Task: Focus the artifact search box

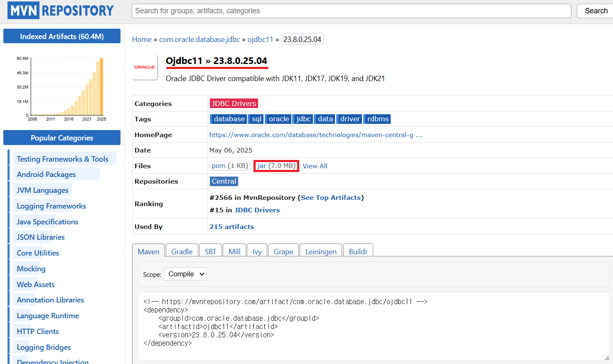Action: (351, 11)
